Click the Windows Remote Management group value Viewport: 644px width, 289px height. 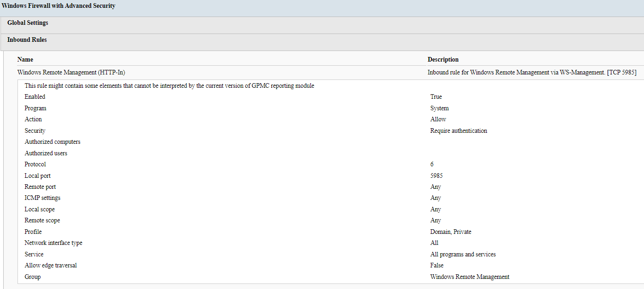[470, 277]
